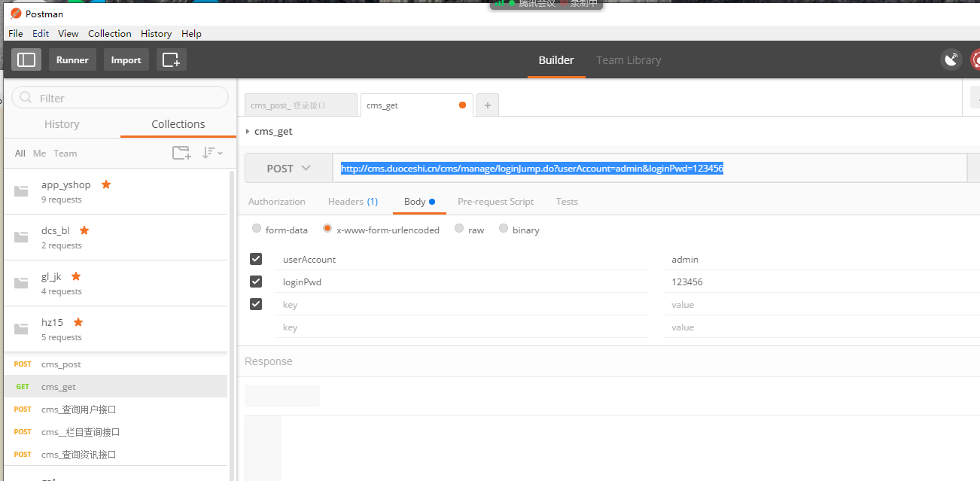The image size is (980, 481).
Task: Switch to the Collections sidebar tab
Action: [178, 124]
